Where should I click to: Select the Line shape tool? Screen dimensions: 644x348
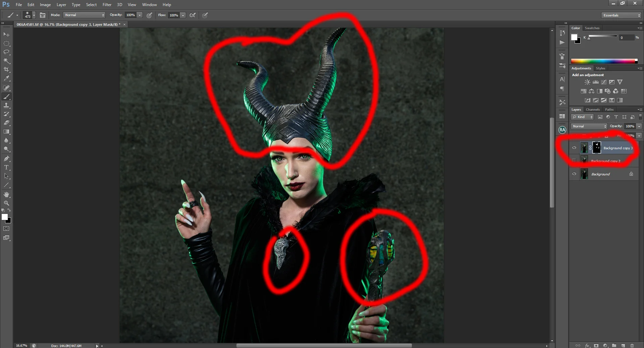pyautogui.click(x=6, y=185)
